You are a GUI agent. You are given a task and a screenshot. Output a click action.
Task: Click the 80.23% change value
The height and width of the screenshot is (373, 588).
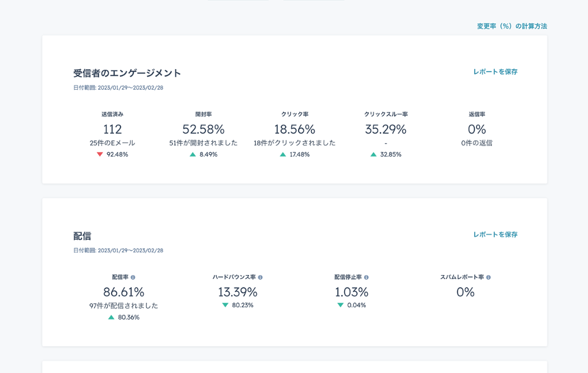243,305
